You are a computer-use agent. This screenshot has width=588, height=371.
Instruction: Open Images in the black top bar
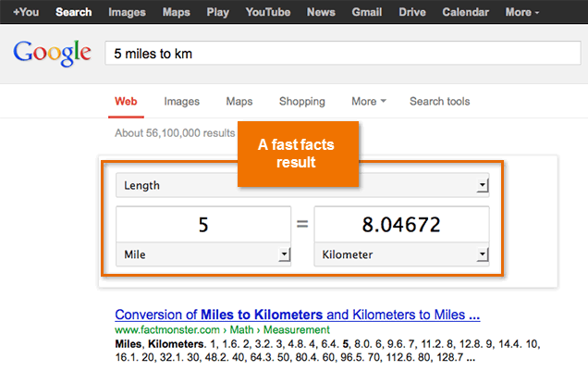[127, 12]
